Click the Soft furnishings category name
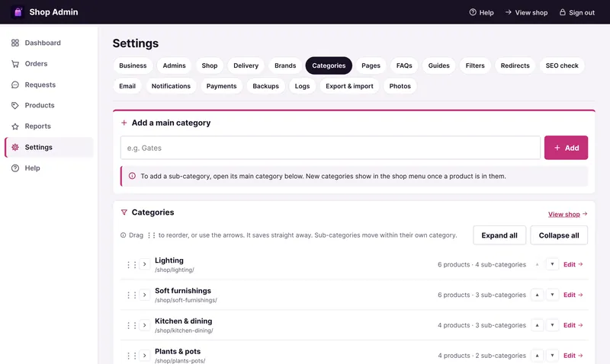This screenshot has height=364, width=610. click(x=183, y=291)
